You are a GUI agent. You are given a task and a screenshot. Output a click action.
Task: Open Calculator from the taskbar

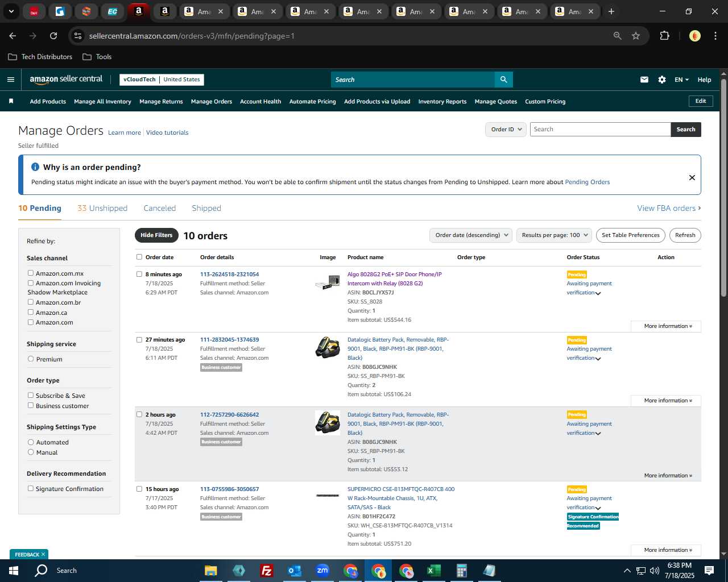tap(461, 571)
